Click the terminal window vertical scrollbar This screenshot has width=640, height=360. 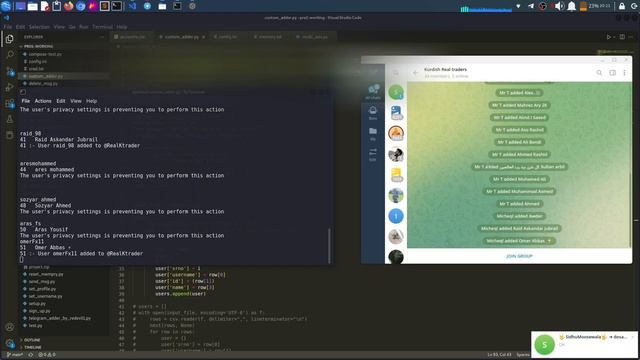click(x=329, y=245)
